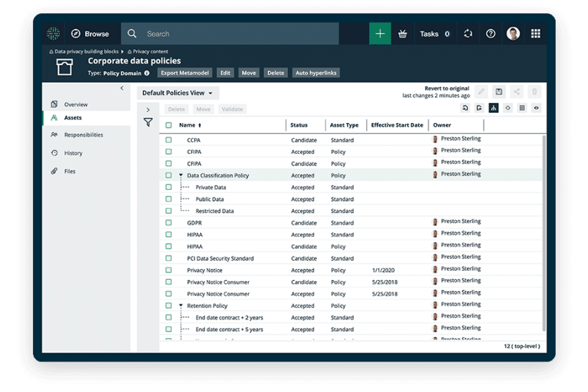The height and width of the screenshot is (392, 588).
Task: Open Tasks counter in header
Action: click(x=435, y=34)
